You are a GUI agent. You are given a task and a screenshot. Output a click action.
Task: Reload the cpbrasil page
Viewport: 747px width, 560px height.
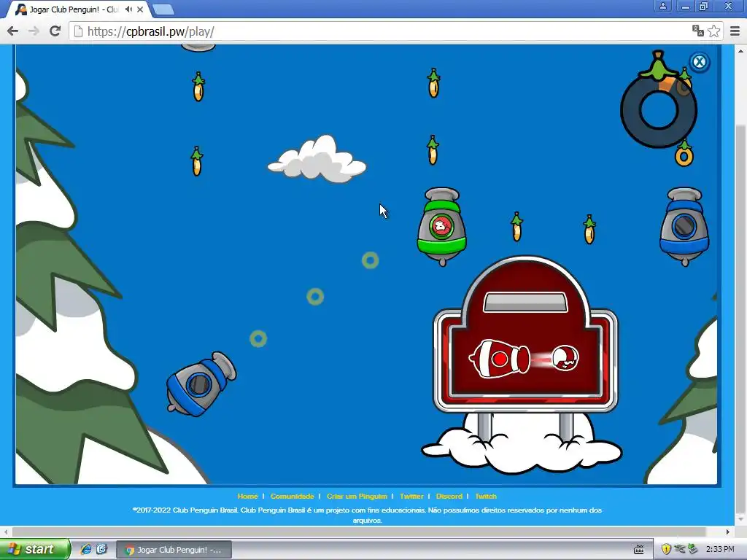tap(55, 31)
